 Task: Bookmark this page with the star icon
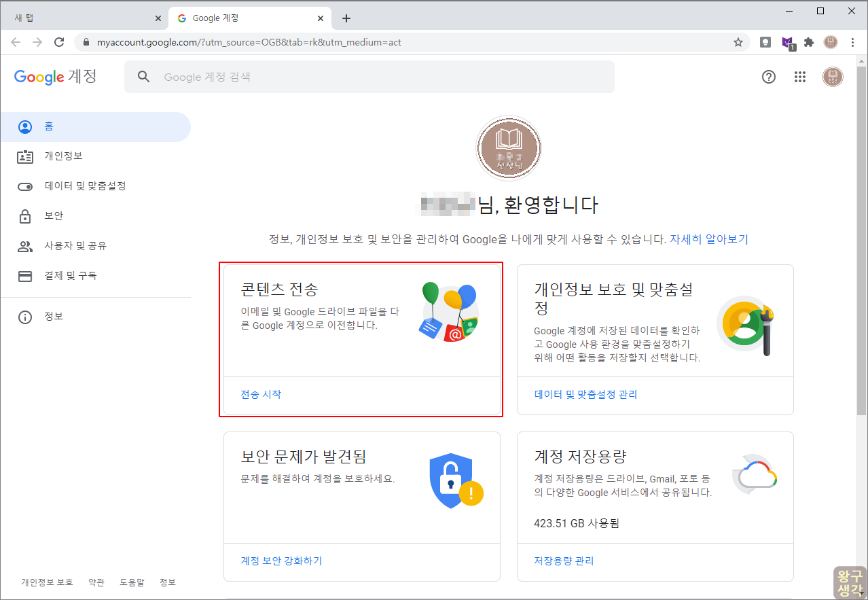(738, 42)
